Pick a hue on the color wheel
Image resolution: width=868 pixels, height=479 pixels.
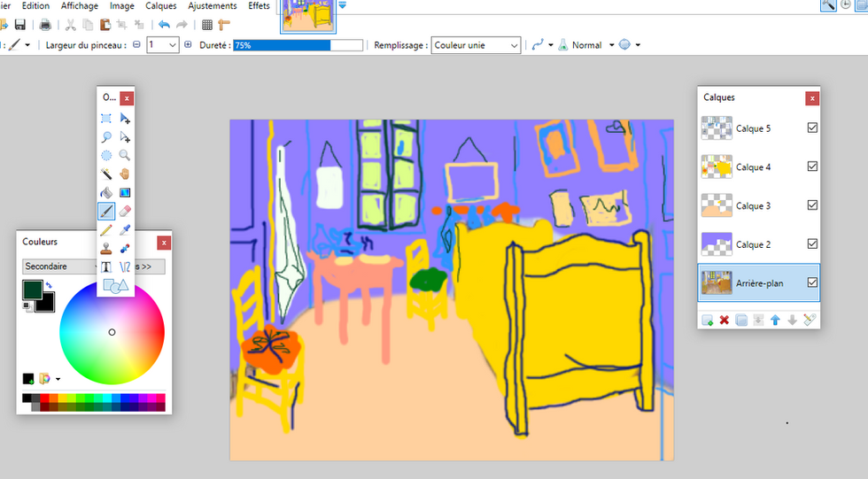(112, 332)
